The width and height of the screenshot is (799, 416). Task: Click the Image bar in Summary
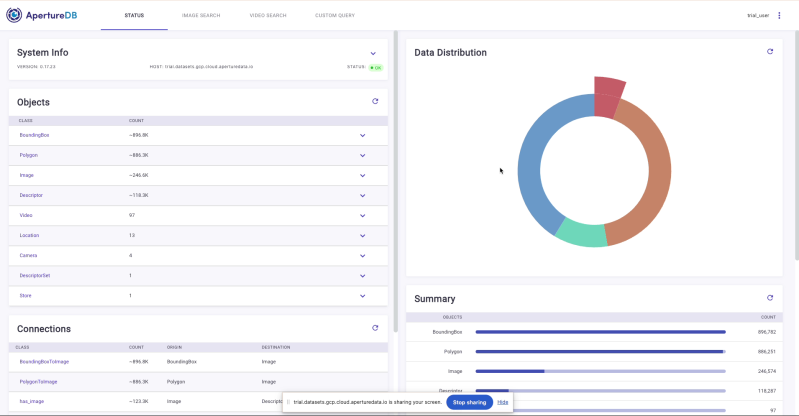pyautogui.click(x=600, y=371)
